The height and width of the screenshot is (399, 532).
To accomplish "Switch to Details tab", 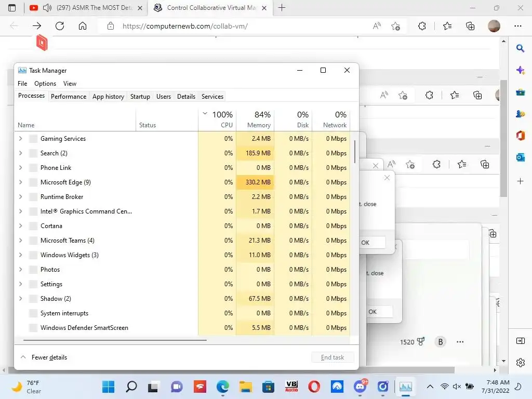I will (x=187, y=96).
